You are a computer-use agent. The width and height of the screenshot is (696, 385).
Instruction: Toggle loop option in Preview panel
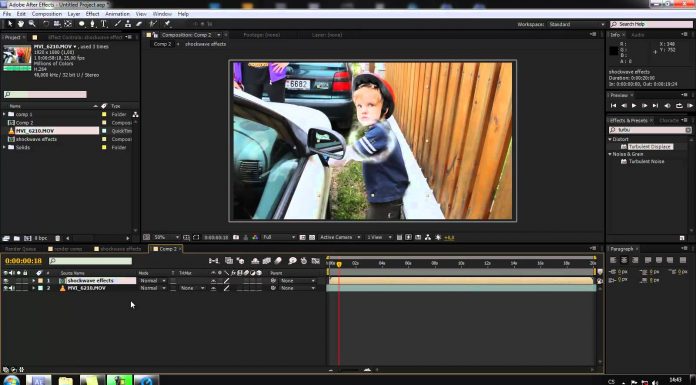679,106
